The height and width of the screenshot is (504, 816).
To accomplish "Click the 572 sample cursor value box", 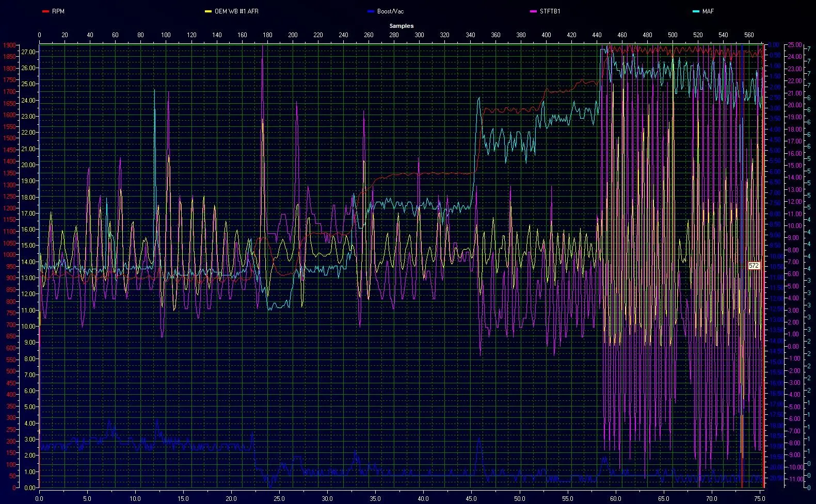I will pos(754,266).
